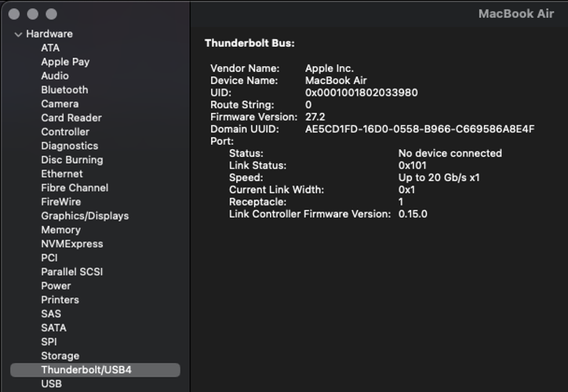Collapse the Hardware section chevron
The height and width of the screenshot is (392, 568).
point(18,34)
